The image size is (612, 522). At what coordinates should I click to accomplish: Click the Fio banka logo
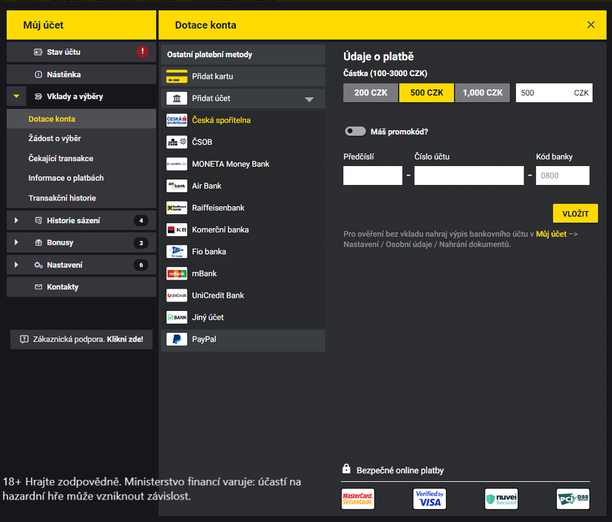tap(176, 251)
